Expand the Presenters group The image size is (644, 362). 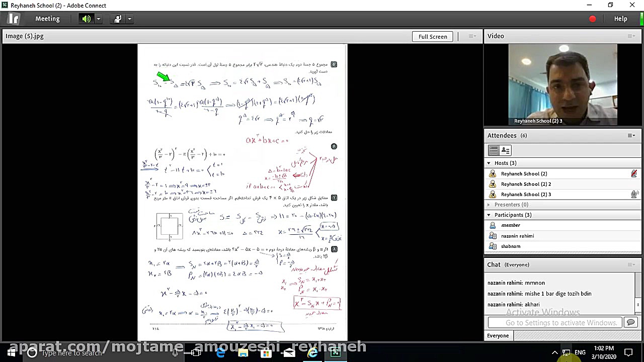[489, 205]
